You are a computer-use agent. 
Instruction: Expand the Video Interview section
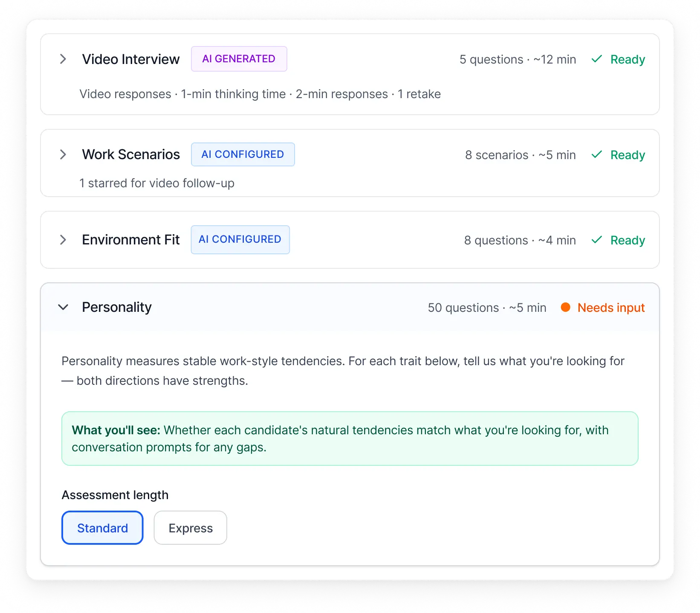click(63, 59)
